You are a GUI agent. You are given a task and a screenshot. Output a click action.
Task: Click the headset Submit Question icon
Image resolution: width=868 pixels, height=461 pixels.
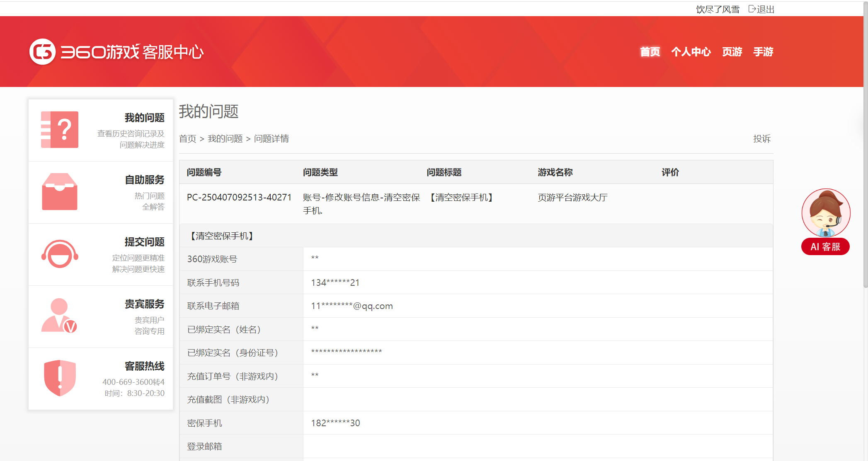pyautogui.click(x=60, y=254)
